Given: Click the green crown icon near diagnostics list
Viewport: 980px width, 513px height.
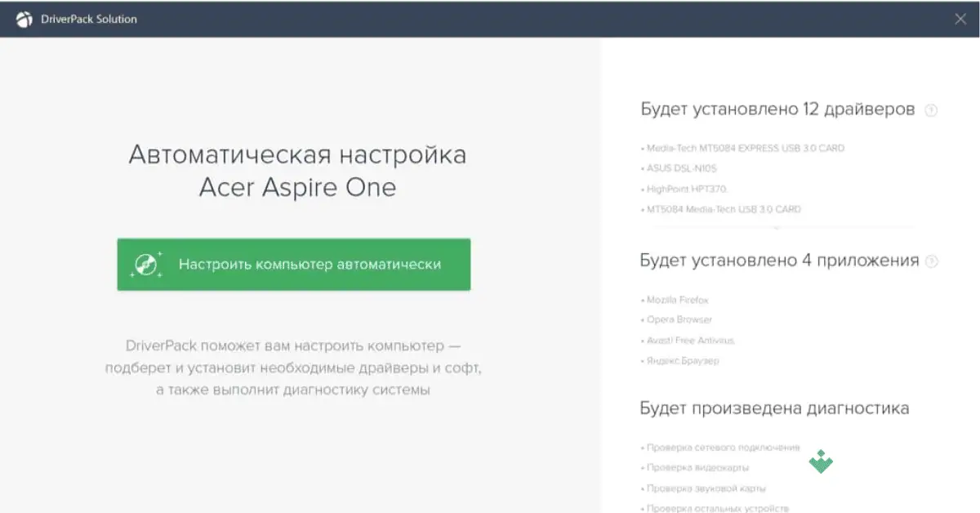Looking at the screenshot, I should coord(820,461).
